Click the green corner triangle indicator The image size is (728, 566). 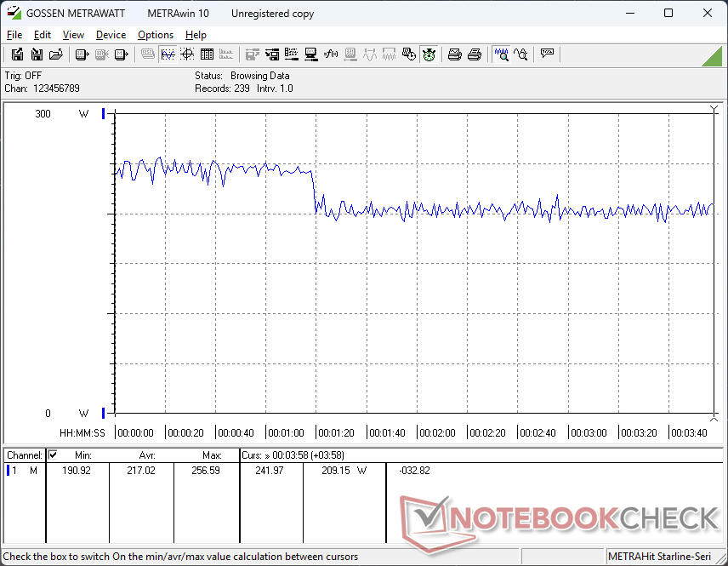[x=712, y=56]
